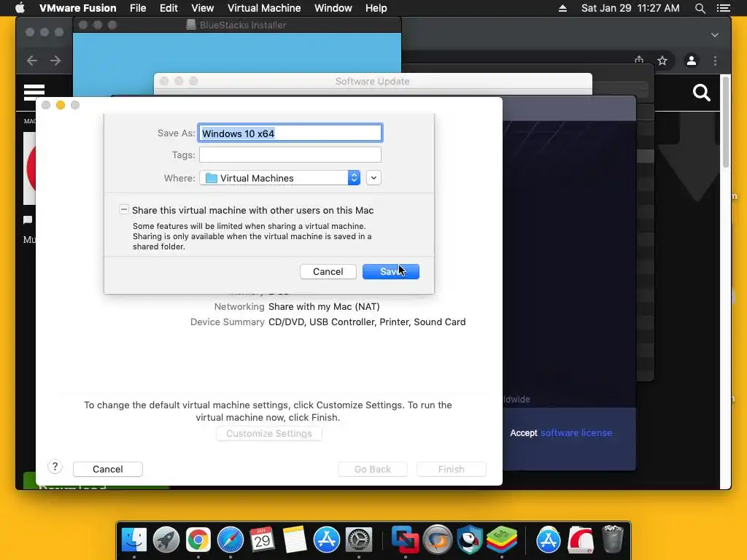Switch to VMware Fusion Dock icon
This screenshot has height=560, width=747.
(x=406, y=540)
